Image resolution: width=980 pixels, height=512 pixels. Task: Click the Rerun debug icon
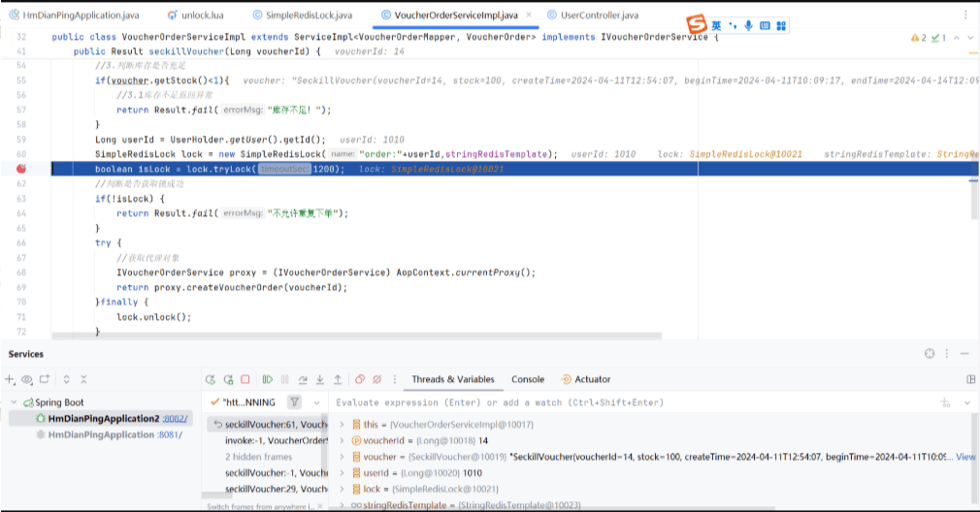pos(211,379)
